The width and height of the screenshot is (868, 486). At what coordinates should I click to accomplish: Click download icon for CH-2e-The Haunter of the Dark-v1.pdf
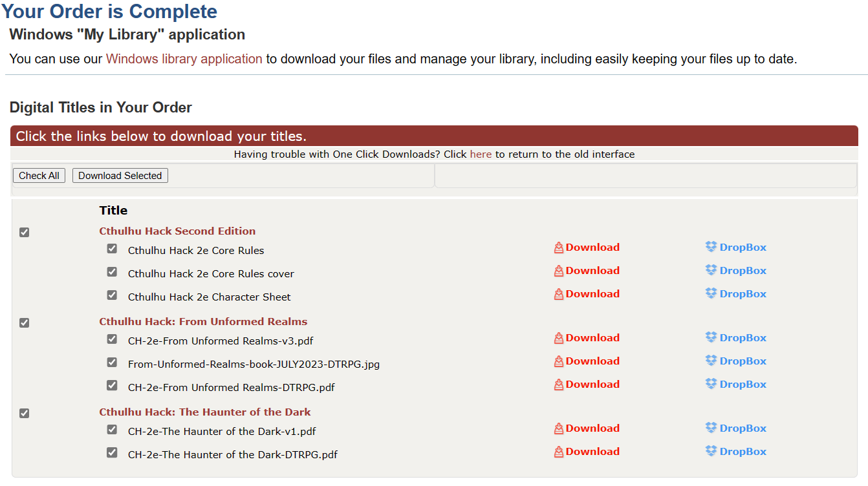[559, 428]
